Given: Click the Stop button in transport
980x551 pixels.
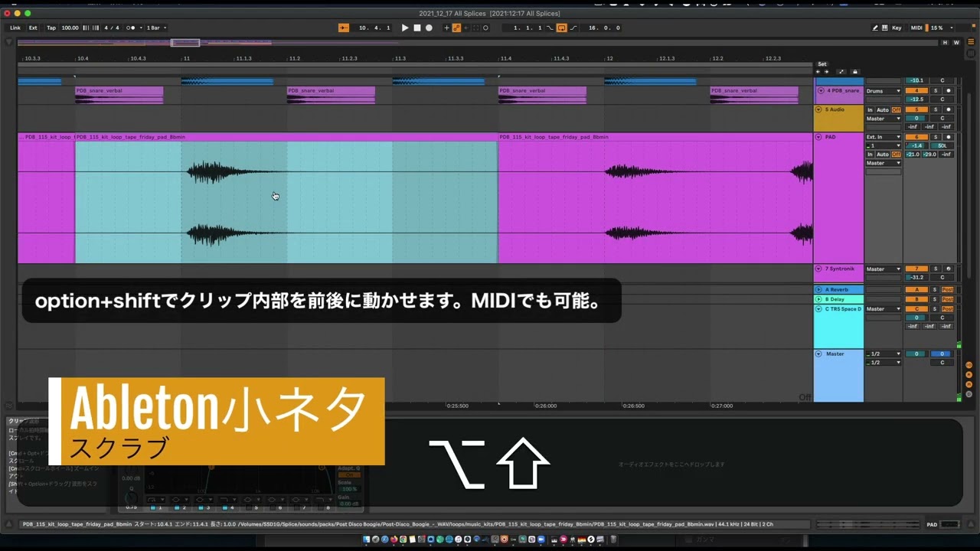Looking at the screenshot, I should click(x=417, y=28).
